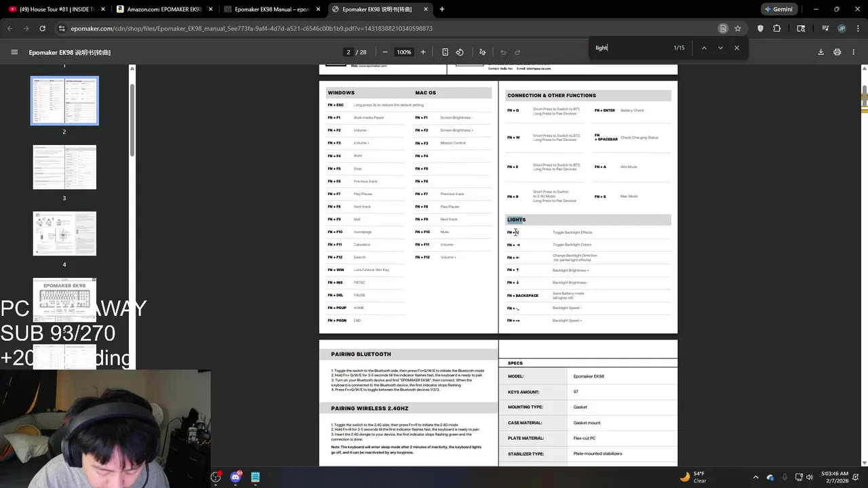Open the Gemini button
This screenshot has height=488, width=868.
coord(778,9)
